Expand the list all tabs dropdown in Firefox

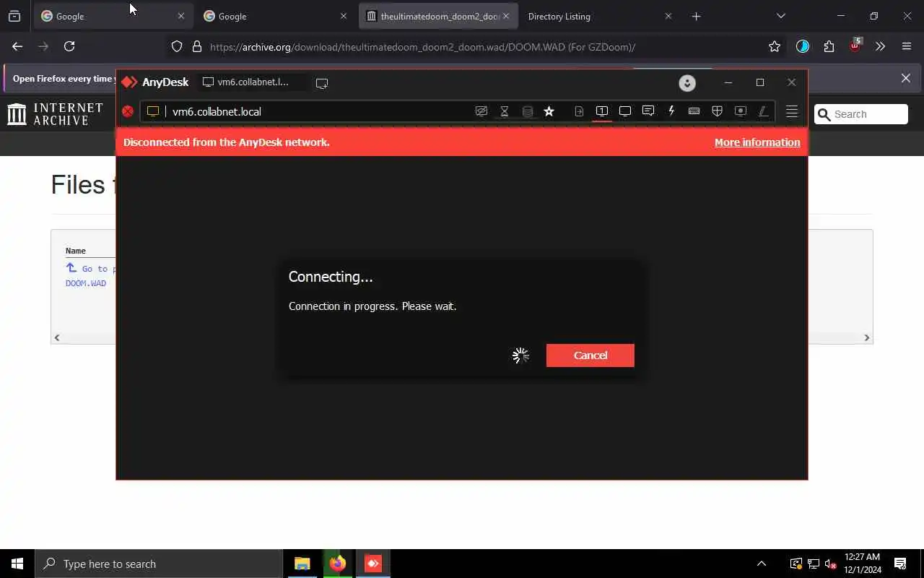click(x=781, y=16)
